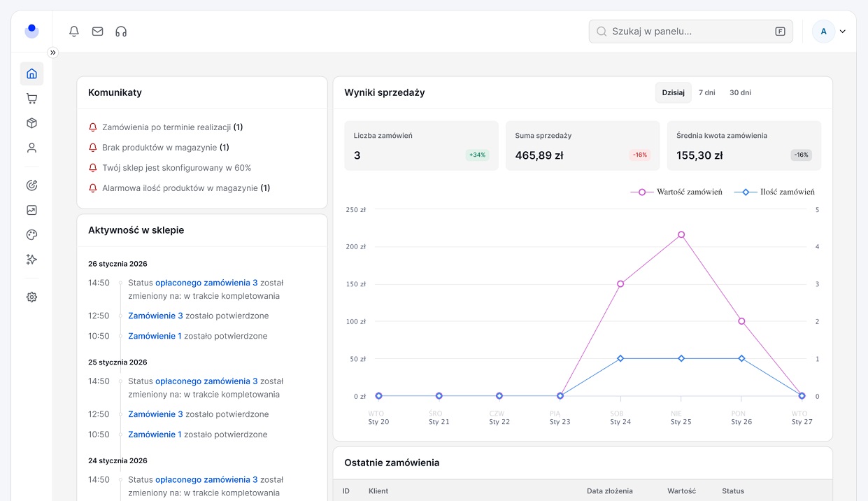The image size is (868, 501).
Task: Click the Sty 24 diamond point on the blue line
Action: pos(620,359)
